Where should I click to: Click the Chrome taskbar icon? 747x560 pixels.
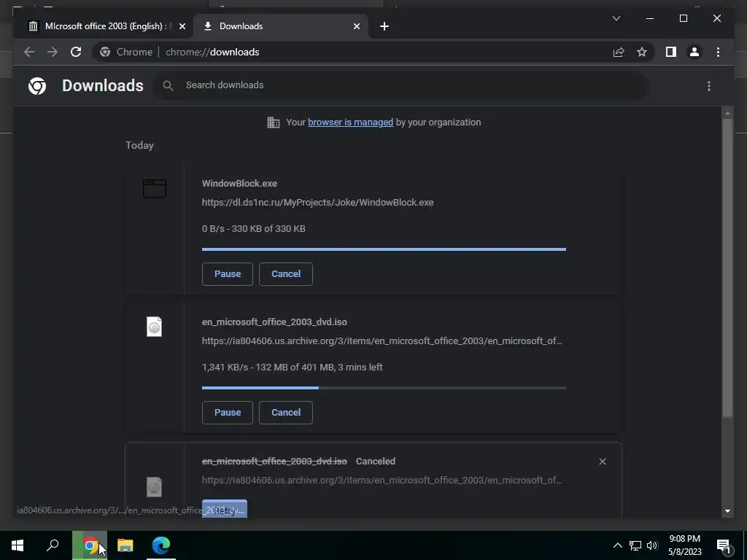coord(90,545)
